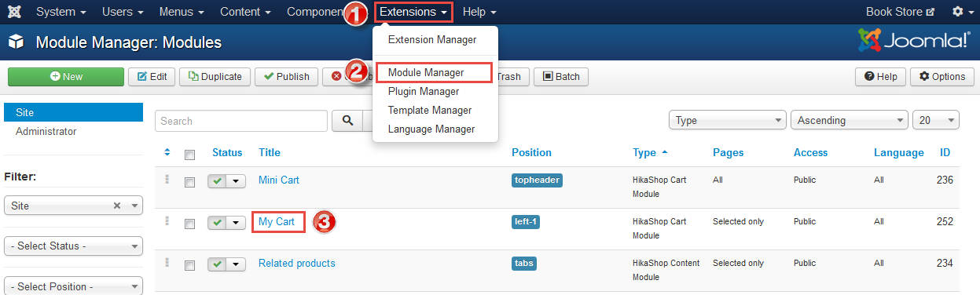980x295 pixels.
Task: Tick the checkbox for the My Cart module
Action: [189, 224]
